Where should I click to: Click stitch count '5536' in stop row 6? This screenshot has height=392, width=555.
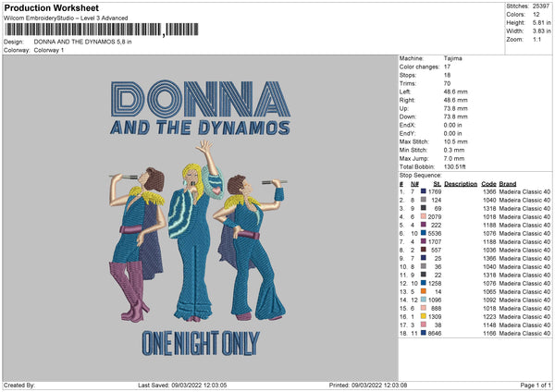click(x=435, y=233)
